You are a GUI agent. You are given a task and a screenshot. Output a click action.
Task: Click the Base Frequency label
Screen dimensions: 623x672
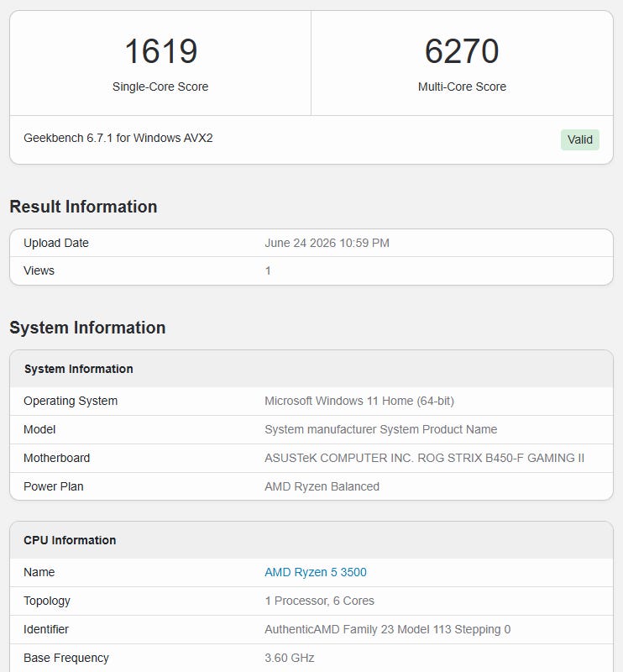click(x=66, y=658)
